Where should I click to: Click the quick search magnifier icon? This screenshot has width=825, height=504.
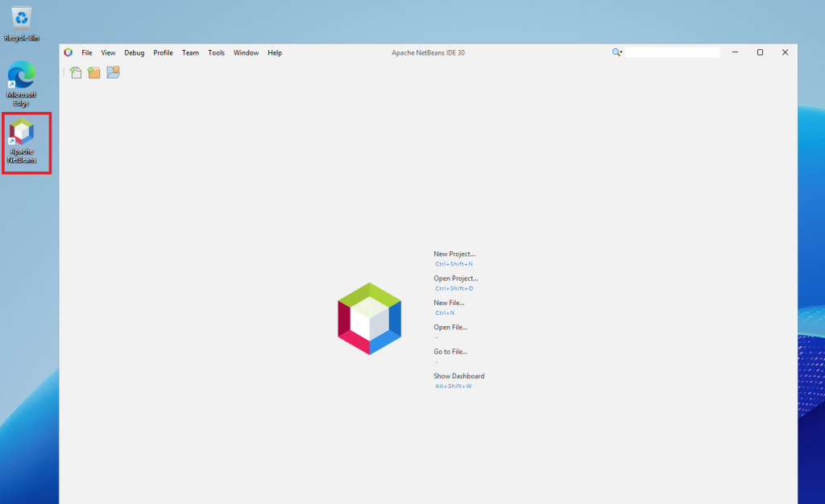point(616,52)
